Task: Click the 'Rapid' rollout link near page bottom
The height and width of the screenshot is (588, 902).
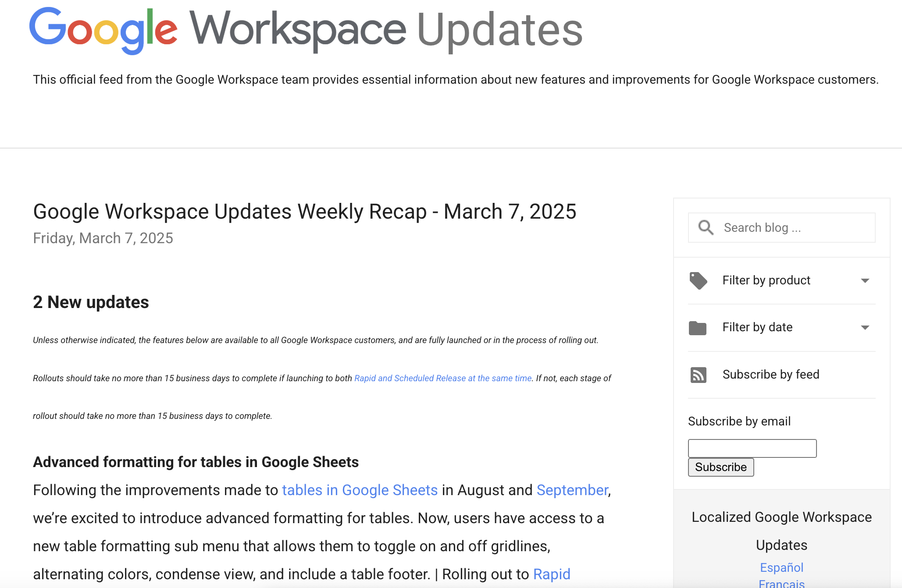Action: pos(551,574)
